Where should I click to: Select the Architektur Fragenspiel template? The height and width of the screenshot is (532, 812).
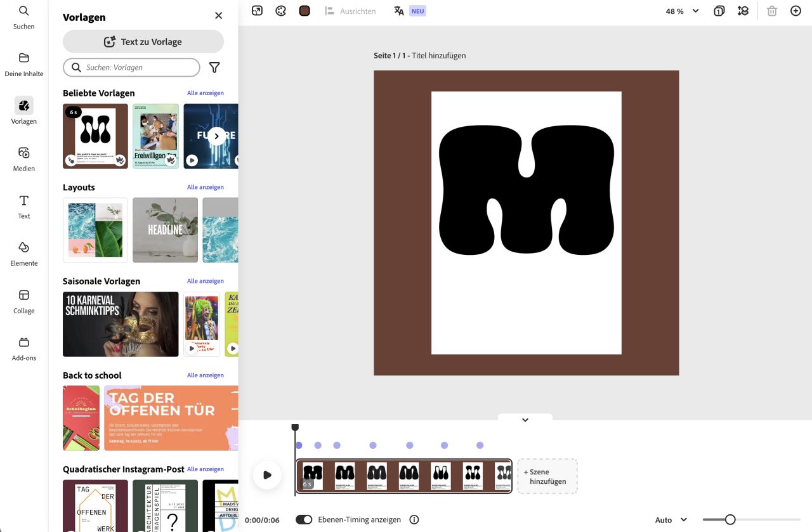coord(165,505)
